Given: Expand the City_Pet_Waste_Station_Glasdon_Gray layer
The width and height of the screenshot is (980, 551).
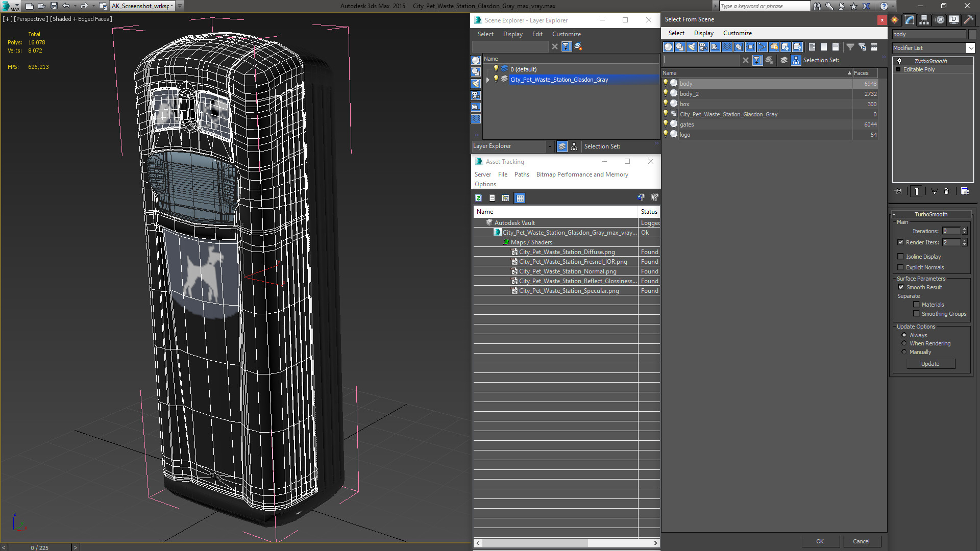Looking at the screenshot, I should tap(487, 80).
